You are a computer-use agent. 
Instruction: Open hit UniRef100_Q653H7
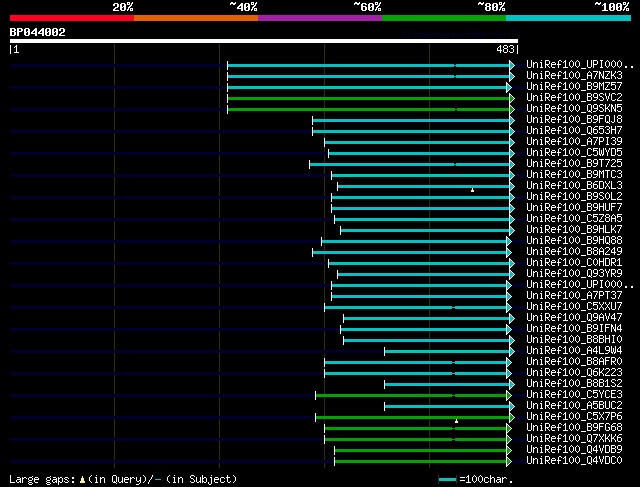(x=574, y=131)
